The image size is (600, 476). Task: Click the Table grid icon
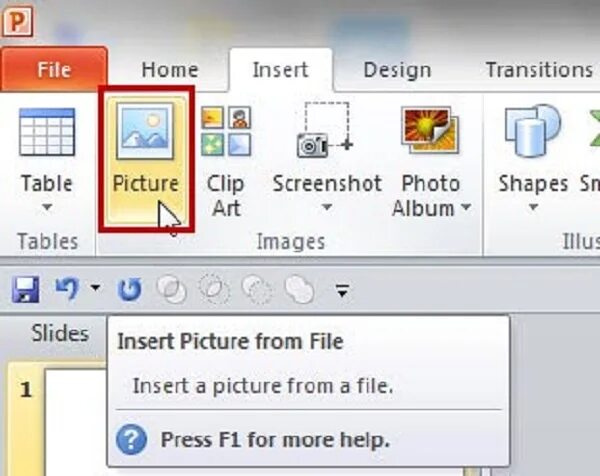[47, 132]
